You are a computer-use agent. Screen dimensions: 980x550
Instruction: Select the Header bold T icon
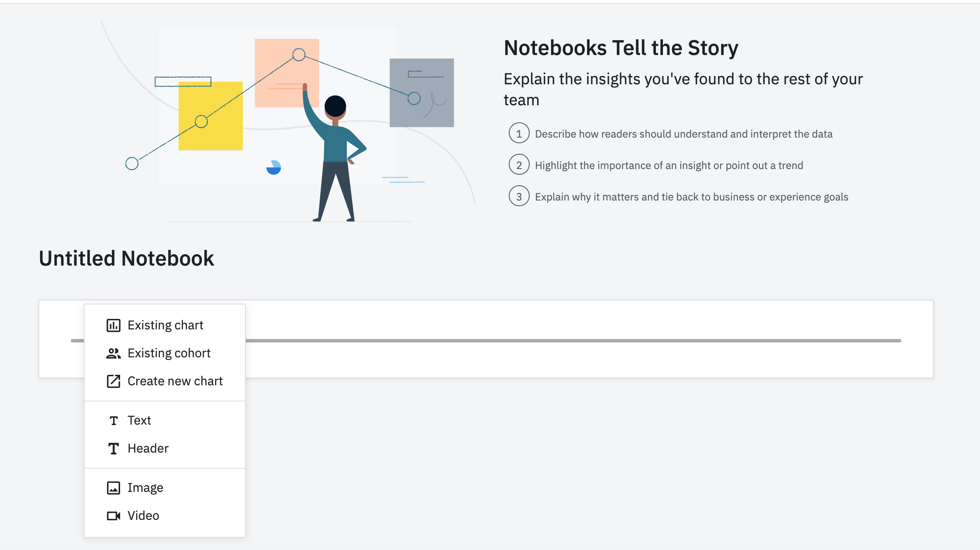tap(114, 448)
